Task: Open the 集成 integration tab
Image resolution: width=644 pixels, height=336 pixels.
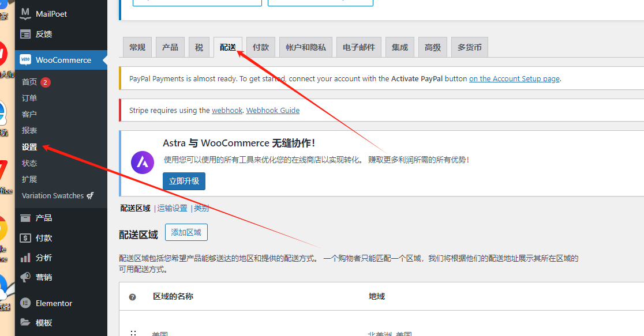Action: point(400,47)
